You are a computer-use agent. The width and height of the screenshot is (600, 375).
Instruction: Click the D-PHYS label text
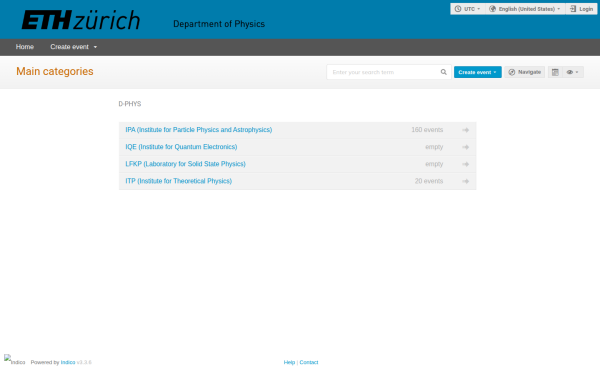(130, 104)
